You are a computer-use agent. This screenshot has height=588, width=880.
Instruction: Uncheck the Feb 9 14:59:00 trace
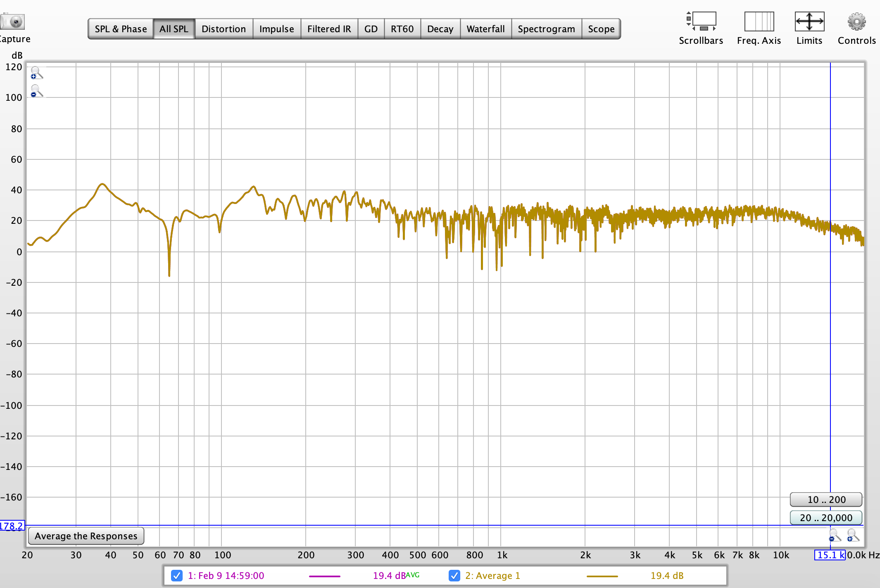[x=177, y=576]
